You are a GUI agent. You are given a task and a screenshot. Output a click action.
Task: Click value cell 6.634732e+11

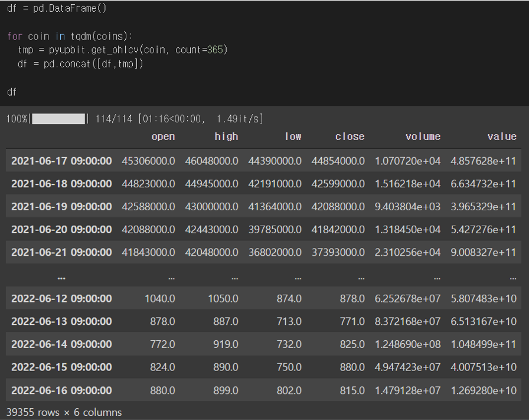click(484, 184)
